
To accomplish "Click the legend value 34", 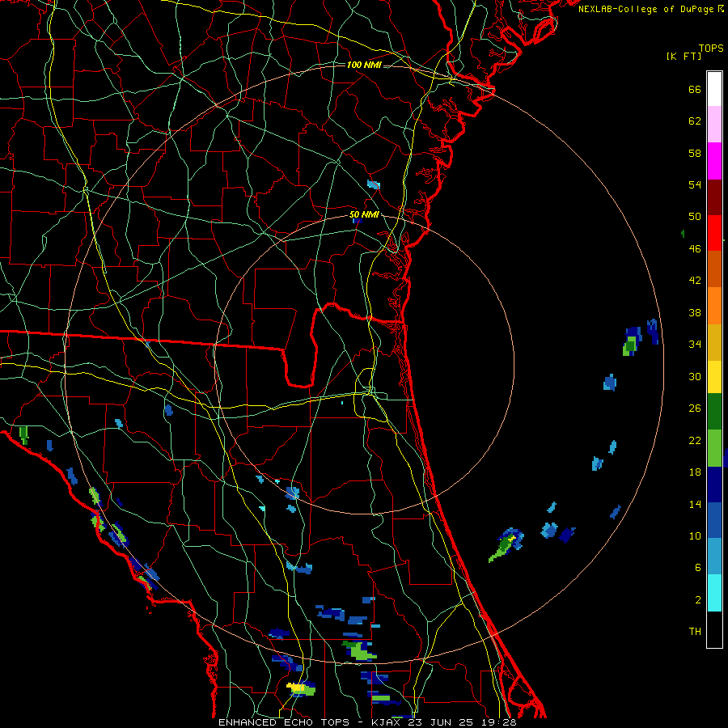I will pos(695,345).
